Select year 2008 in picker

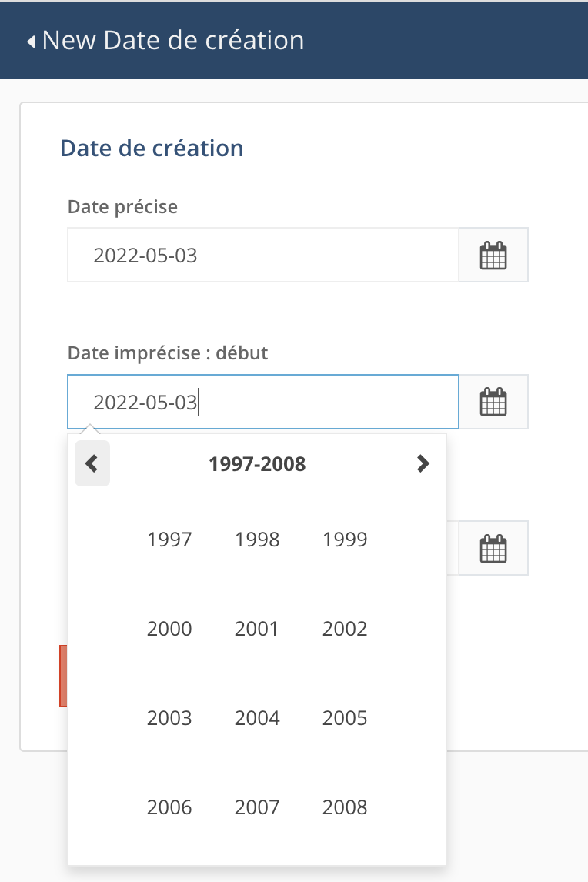(345, 807)
